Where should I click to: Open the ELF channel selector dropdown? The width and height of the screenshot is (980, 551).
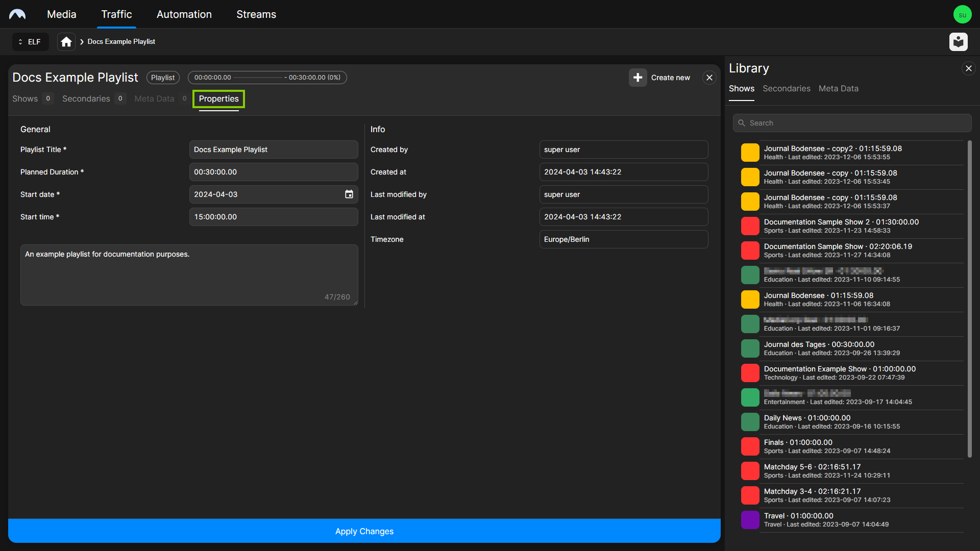click(30, 42)
